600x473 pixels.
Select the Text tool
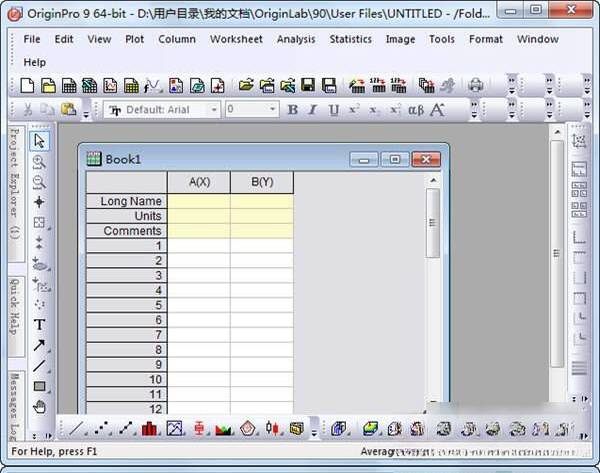pyautogui.click(x=39, y=325)
